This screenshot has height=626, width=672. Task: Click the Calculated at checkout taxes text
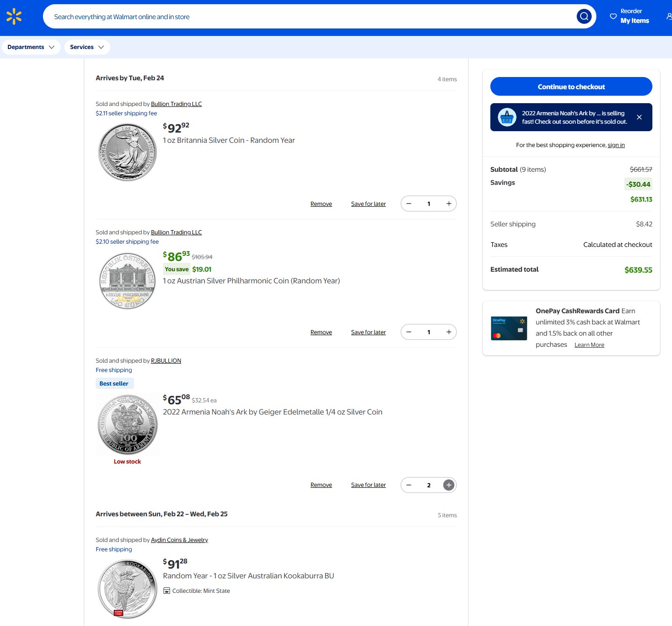[x=618, y=245]
